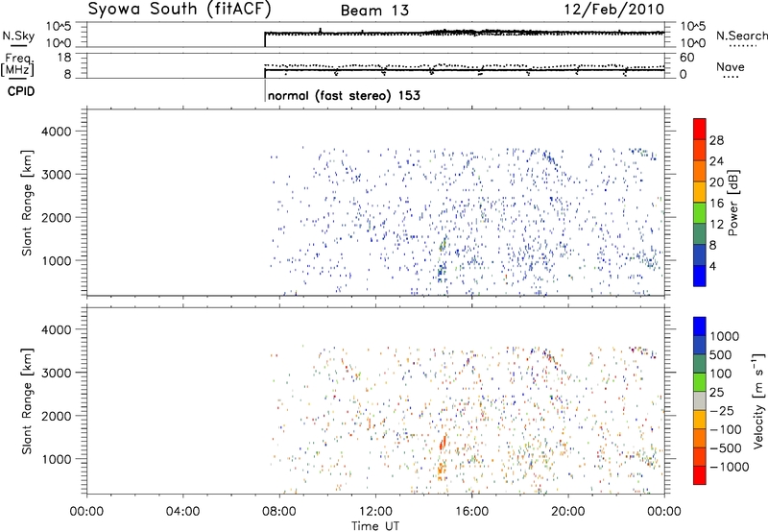The height and width of the screenshot is (532, 768).
Task: Click the 'Velocity [m s-1]' colorbar label
Action: 758,400
